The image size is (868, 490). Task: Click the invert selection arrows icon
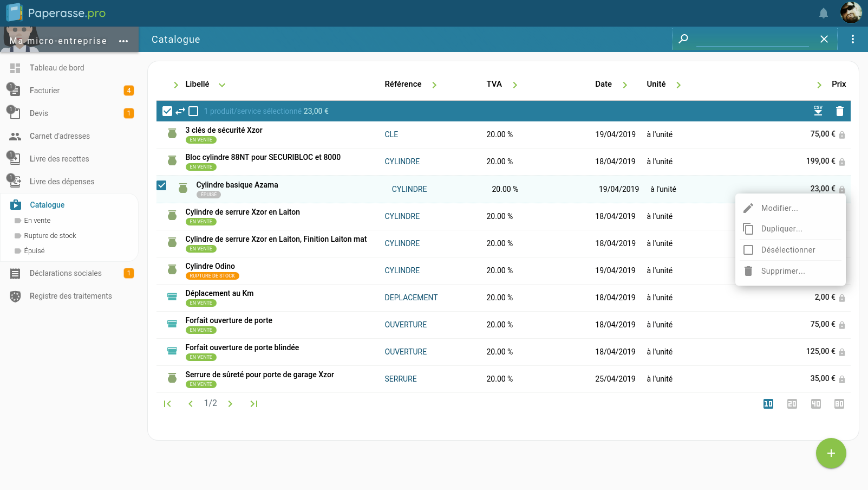pyautogui.click(x=180, y=111)
